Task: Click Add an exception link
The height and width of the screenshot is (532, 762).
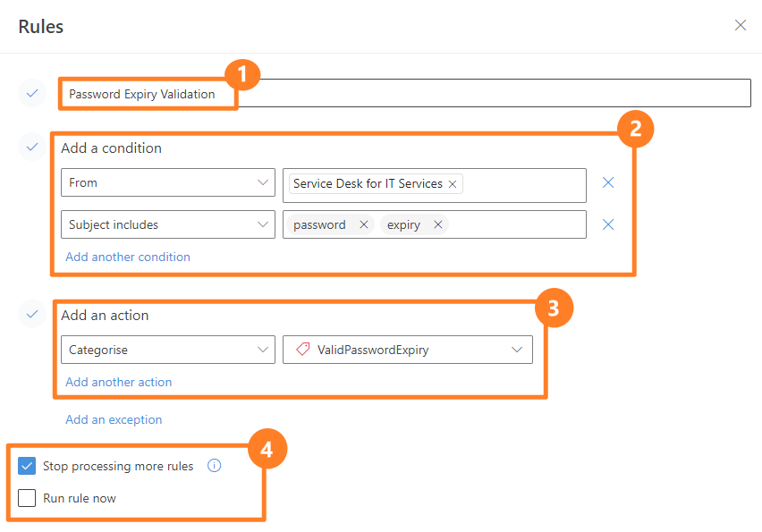Action: [x=114, y=419]
